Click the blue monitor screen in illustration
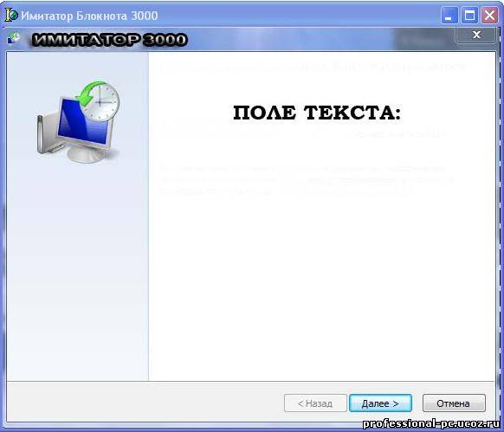 (82, 124)
